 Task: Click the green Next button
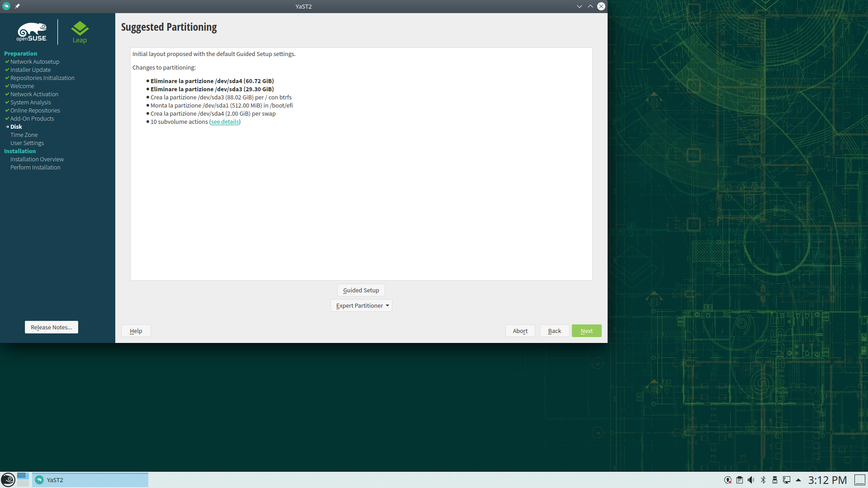tap(586, 331)
